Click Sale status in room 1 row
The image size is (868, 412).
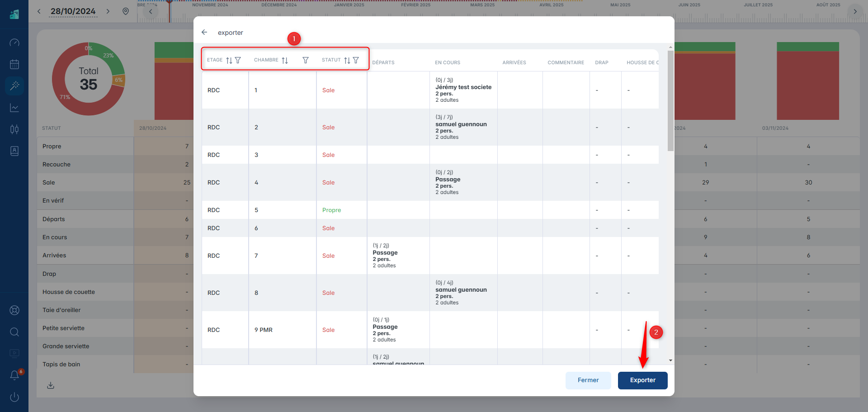pyautogui.click(x=328, y=90)
